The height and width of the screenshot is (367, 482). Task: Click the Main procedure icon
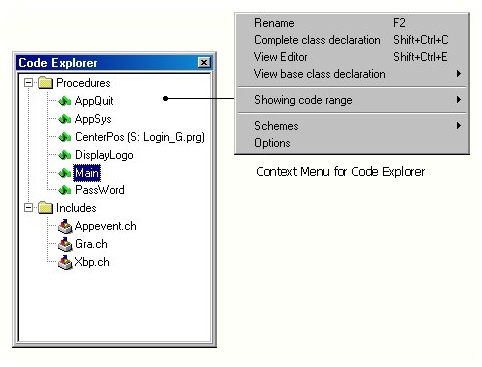pos(65,173)
